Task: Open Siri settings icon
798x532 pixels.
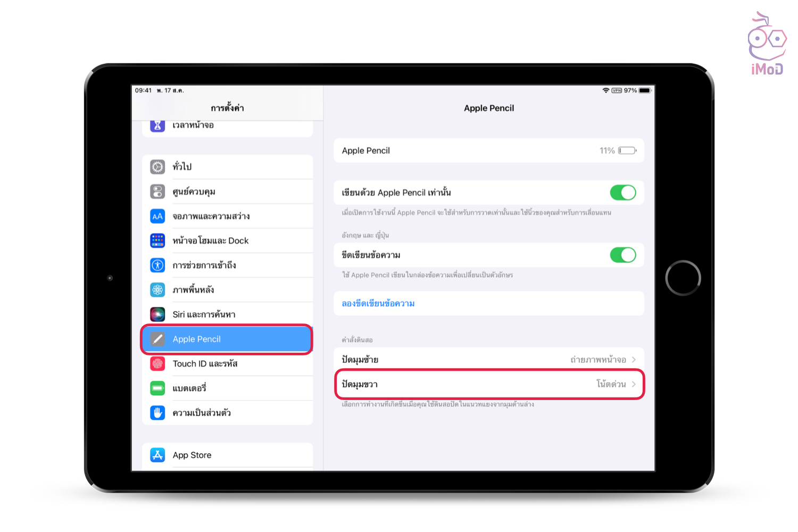Action: pyautogui.click(x=157, y=314)
